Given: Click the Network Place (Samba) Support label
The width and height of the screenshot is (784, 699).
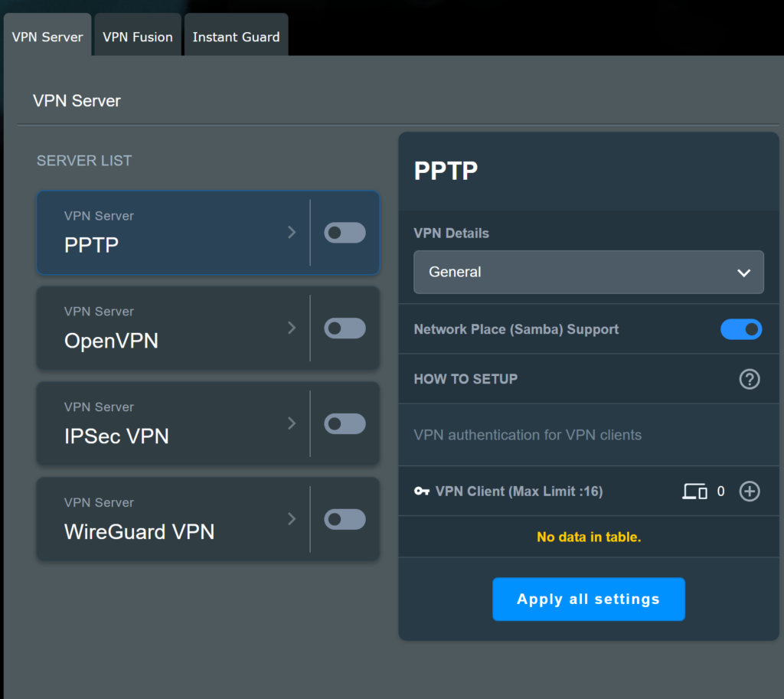Looking at the screenshot, I should coord(516,329).
